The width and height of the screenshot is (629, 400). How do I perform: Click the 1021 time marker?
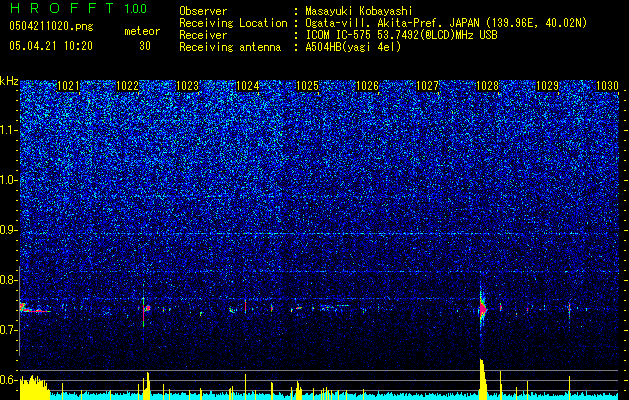click(68, 86)
